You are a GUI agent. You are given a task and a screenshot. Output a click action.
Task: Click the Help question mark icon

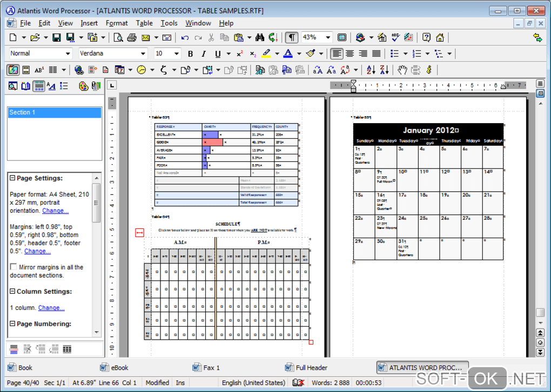click(x=427, y=37)
